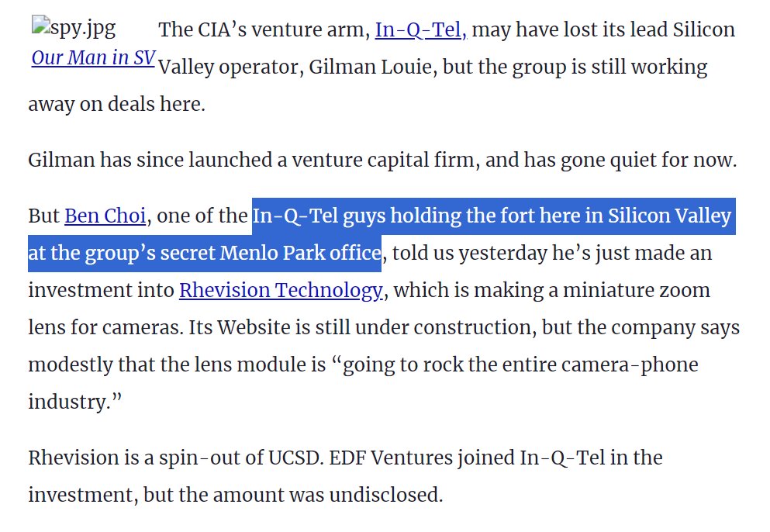The image size is (770, 532).
Task: Visit the Rhevision Technology link
Action: click(281, 290)
